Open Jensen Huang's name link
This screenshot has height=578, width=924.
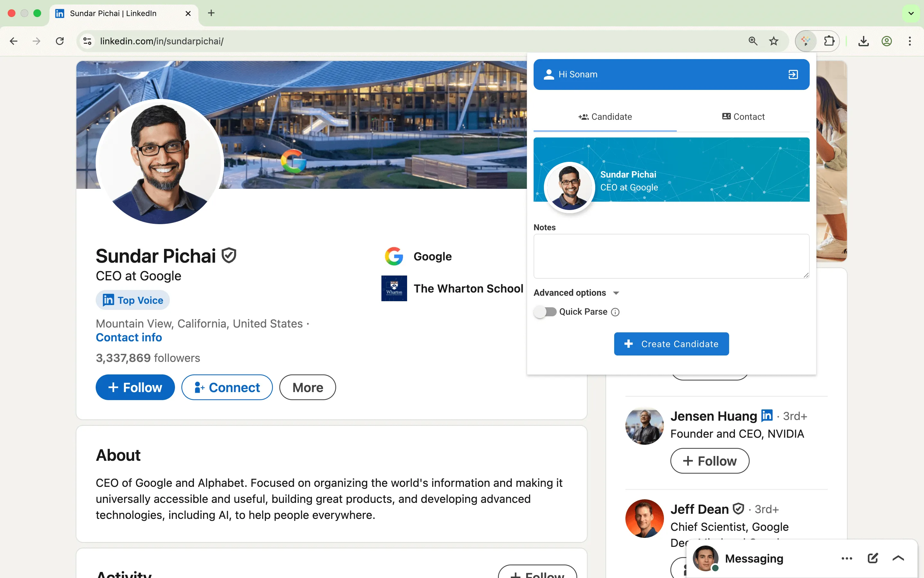(713, 416)
